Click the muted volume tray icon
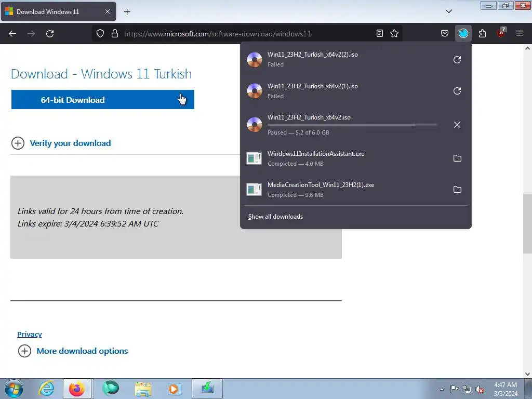This screenshot has height=399, width=532. [x=480, y=389]
